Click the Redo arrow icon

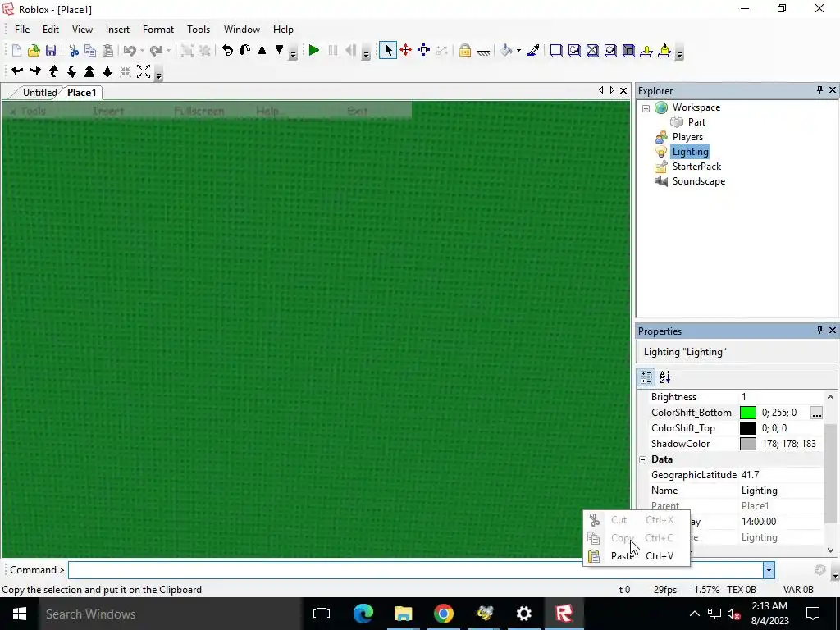click(156, 50)
